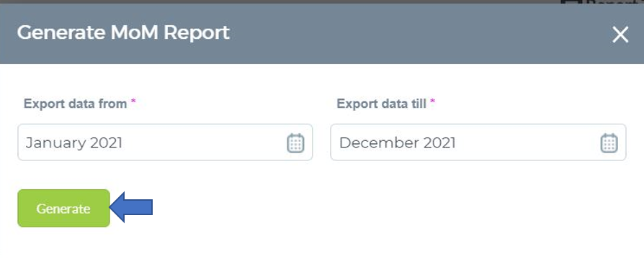Focus the Export data from field
Viewport: 644px width, 259px height.
(165, 142)
